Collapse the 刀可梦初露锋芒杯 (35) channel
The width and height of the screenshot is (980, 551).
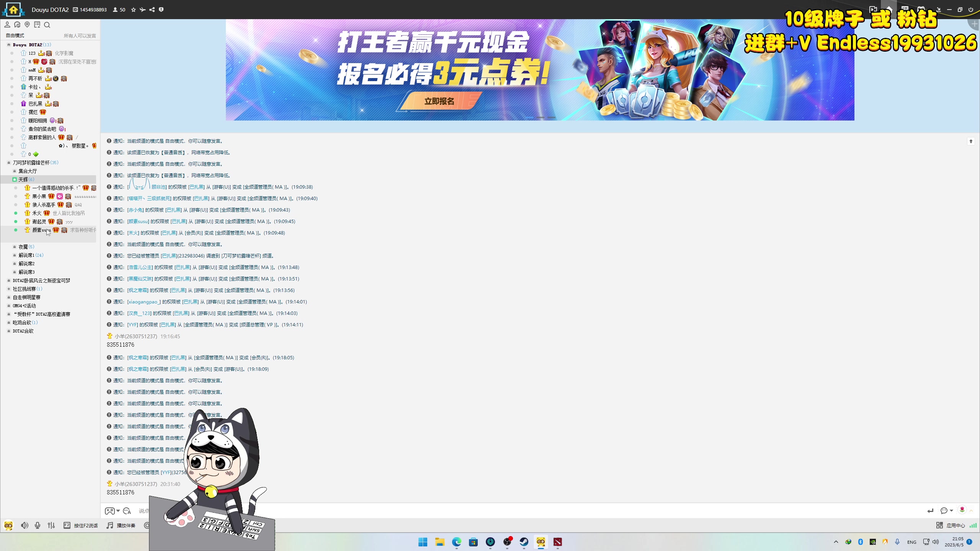(9, 163)
